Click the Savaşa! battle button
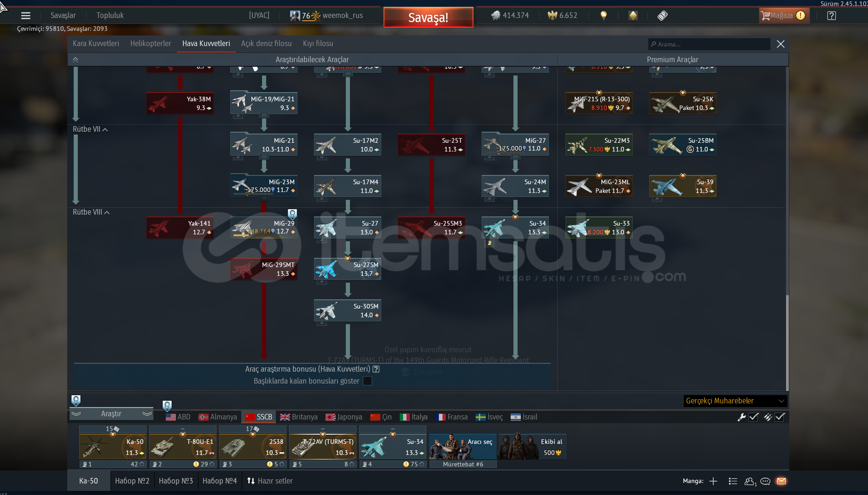Screen dimensions: 868x495 [x=428, y=17]
